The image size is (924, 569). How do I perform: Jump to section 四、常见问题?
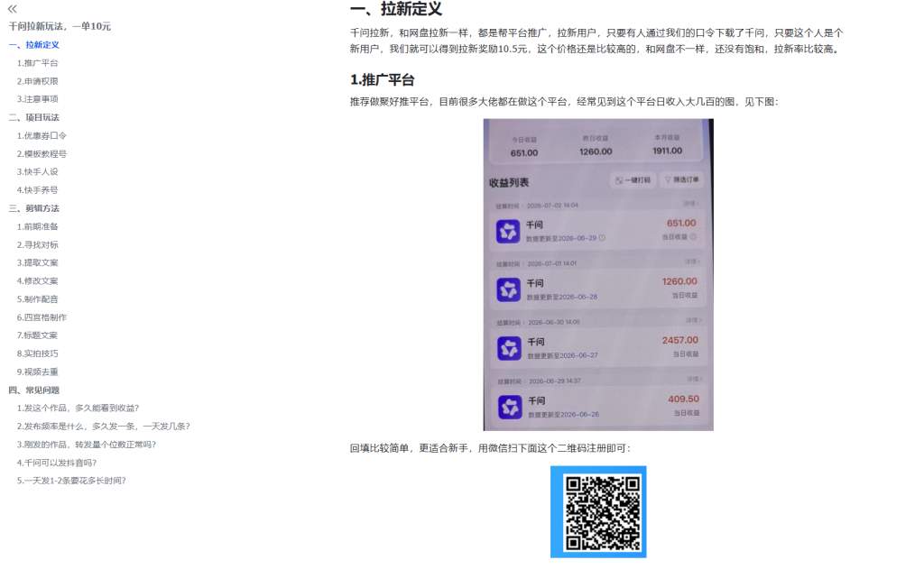point(34,390)
